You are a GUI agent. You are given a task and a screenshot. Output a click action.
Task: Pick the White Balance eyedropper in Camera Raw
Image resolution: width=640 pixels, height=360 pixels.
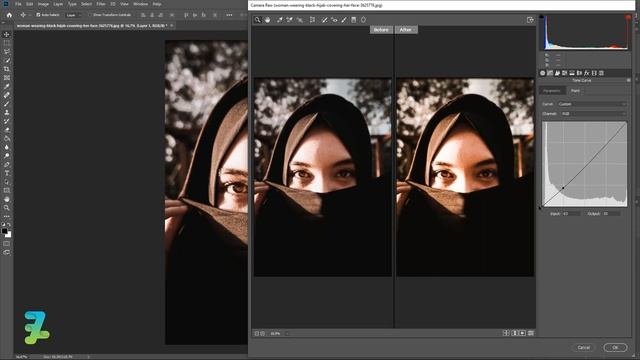[x=280, y=20]
